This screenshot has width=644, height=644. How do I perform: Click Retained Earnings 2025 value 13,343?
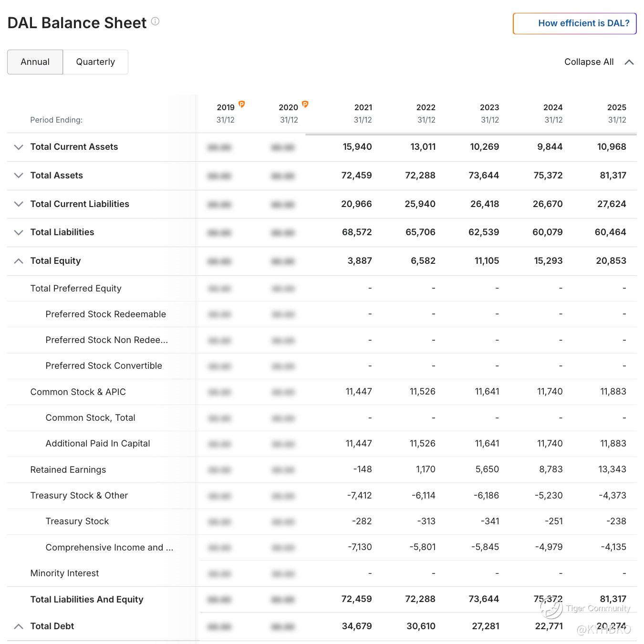pos(613,469)
